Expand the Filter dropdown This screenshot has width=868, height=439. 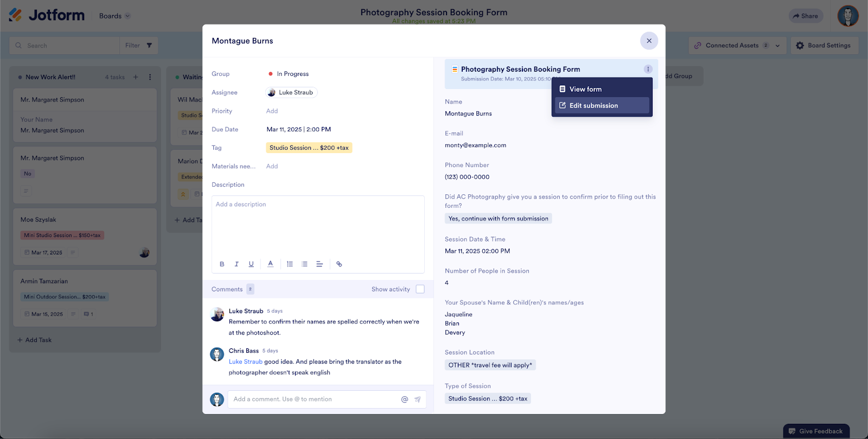(x=139, y=46)
